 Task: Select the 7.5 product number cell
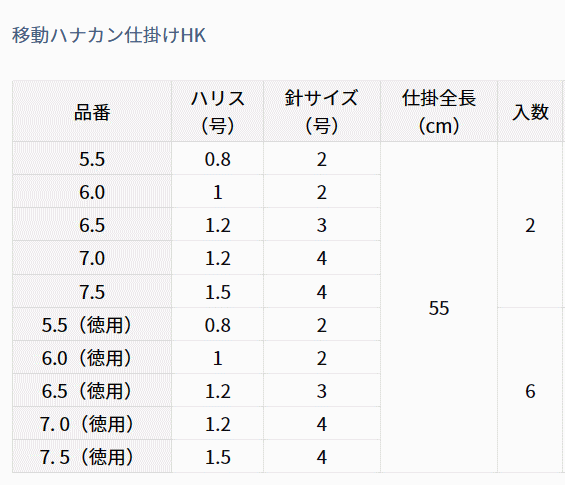[92, 292]
